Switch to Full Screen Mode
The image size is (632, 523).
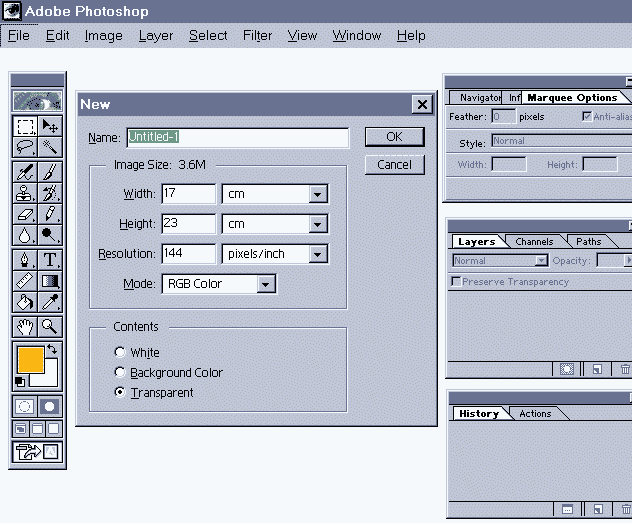54,429
